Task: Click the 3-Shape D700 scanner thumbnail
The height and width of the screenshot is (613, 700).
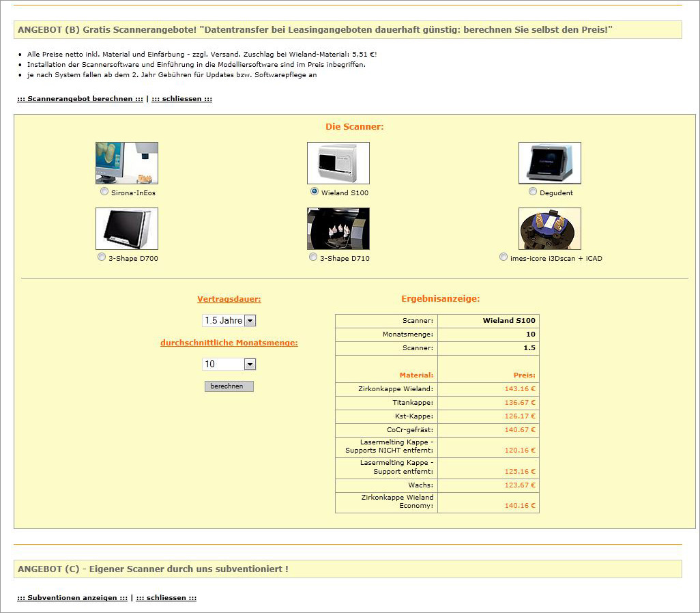Action: [x=127, y=229]
